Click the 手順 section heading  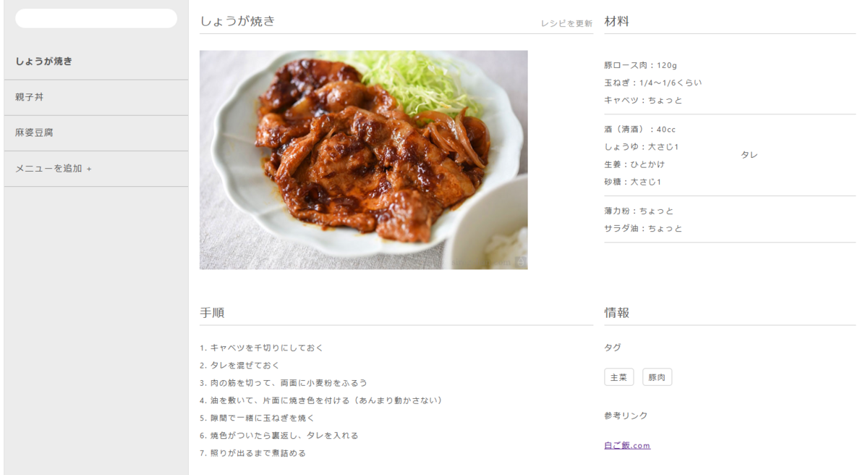point(212,313)
